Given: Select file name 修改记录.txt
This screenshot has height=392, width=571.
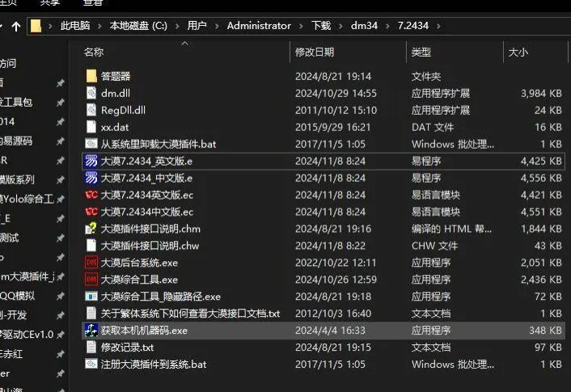Looking at the screenshot, I should pos(127,348).
